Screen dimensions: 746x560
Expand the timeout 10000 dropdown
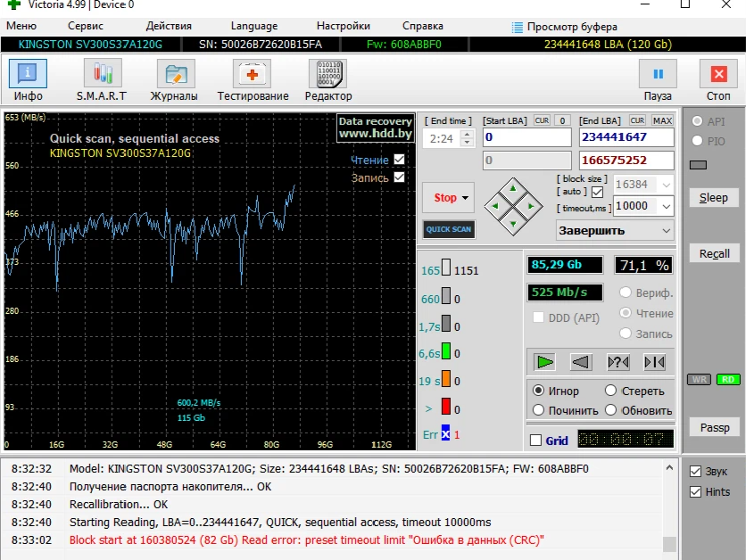point(667,206)
